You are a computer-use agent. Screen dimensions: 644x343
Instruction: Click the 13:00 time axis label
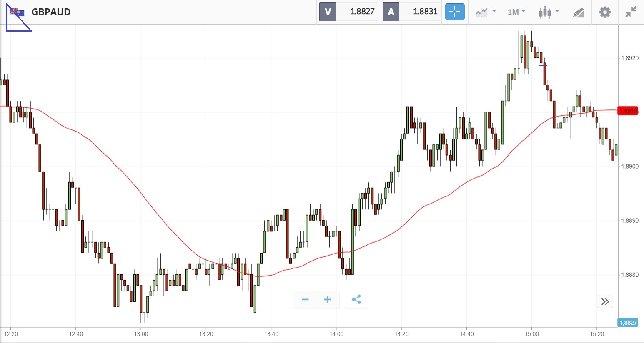141,334
